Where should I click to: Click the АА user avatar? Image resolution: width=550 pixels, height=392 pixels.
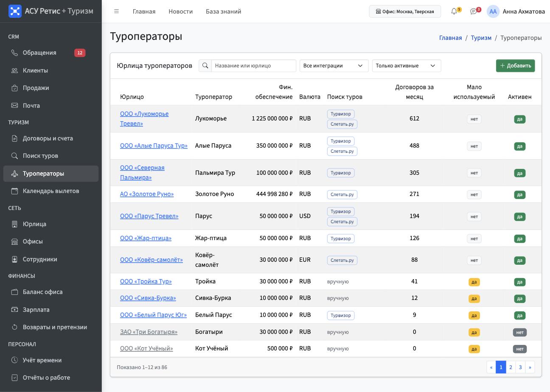click(x=493, y=11)
